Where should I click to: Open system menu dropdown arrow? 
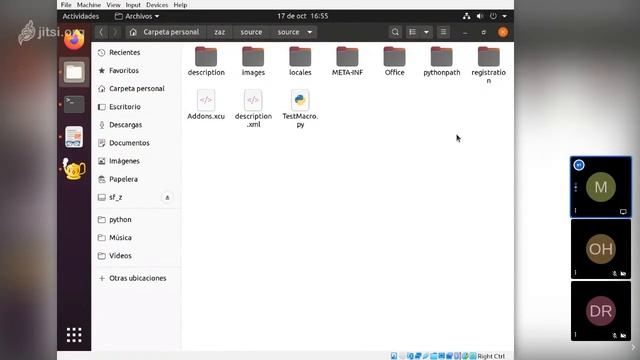point(504,16)
